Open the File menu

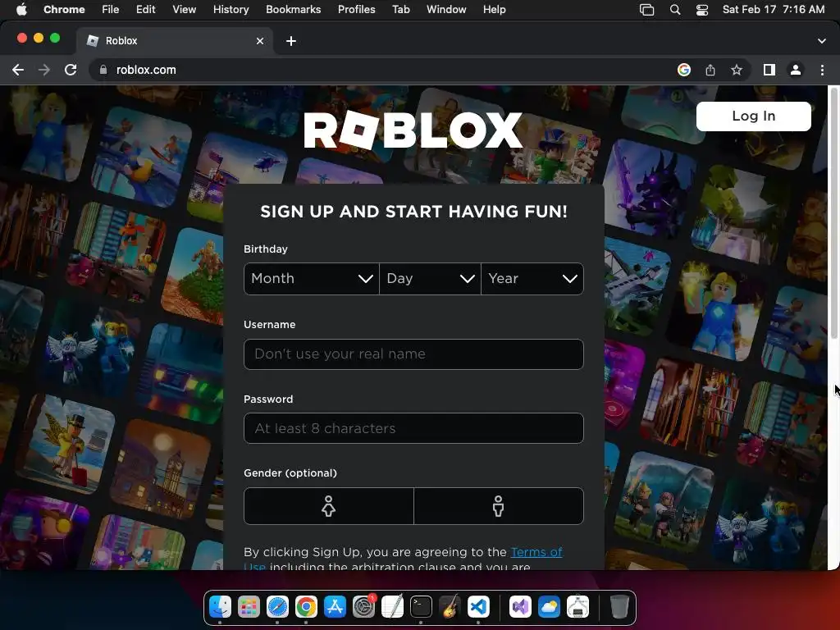pyautogui.click(x=111, y=9)
